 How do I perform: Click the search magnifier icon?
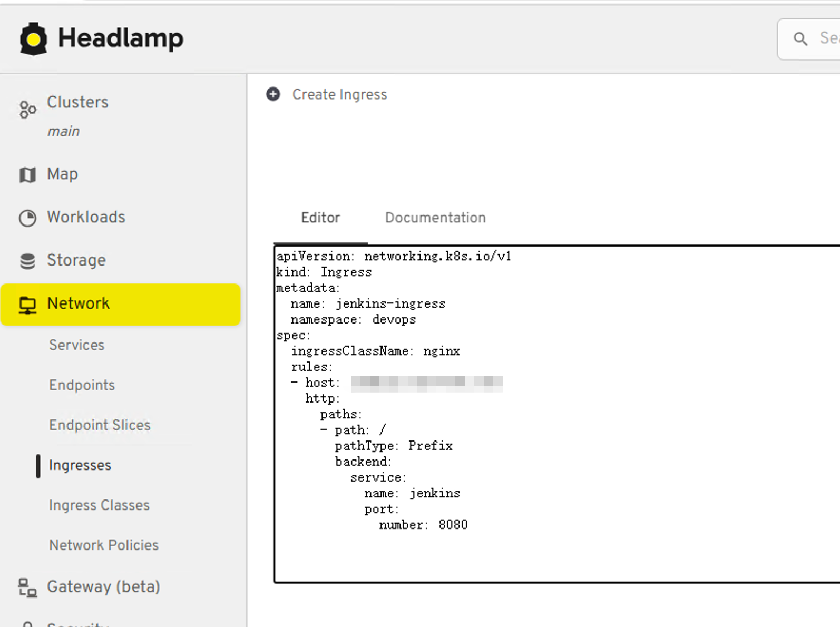click(800, 38)
